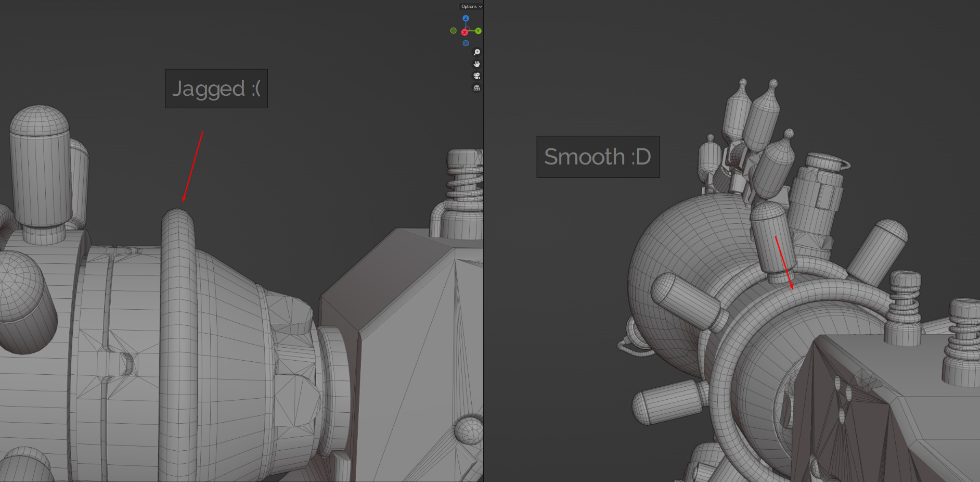The image size is (980, 482).
Task: Select the unlabeled blue negative Z gizmo dot
Action: 466,43
